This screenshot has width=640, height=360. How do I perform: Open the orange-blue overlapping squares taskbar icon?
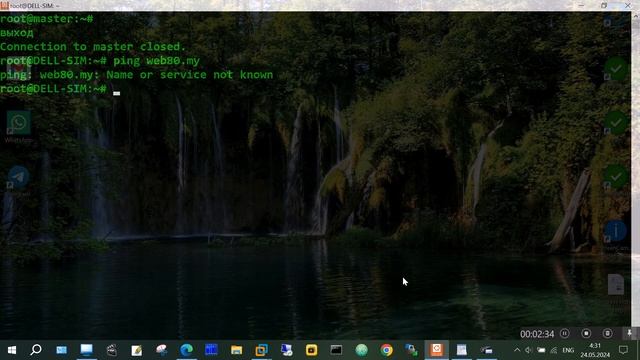(x=261, y=350)
